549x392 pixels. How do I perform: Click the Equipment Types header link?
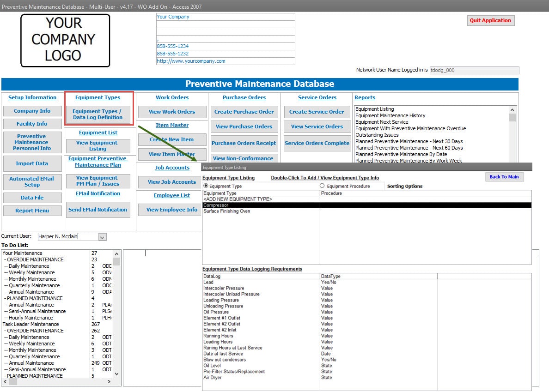point(98,97)
